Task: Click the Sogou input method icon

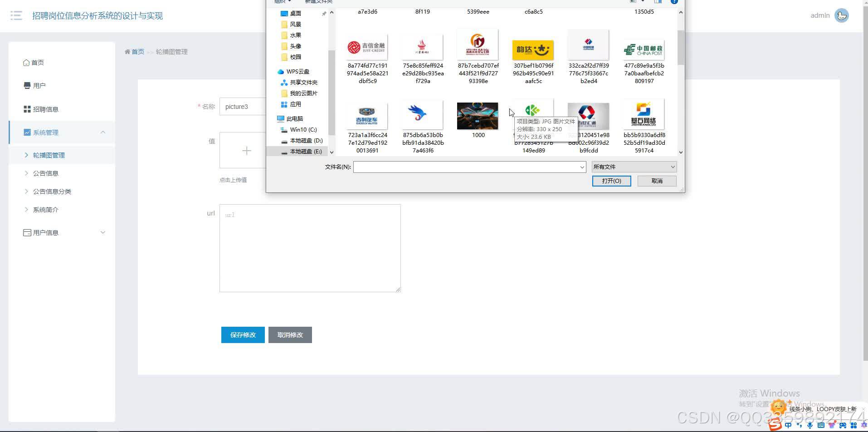Action: tap(775, 425)
